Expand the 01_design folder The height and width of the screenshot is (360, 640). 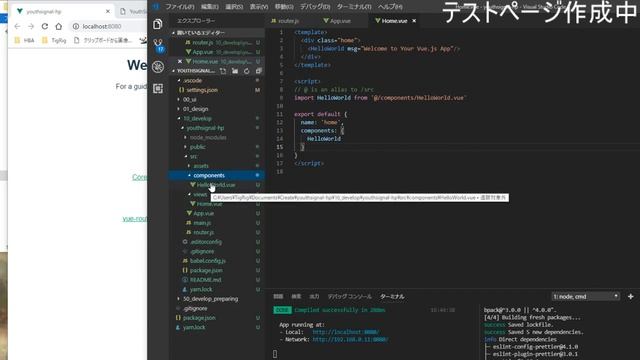click(217, 109)
